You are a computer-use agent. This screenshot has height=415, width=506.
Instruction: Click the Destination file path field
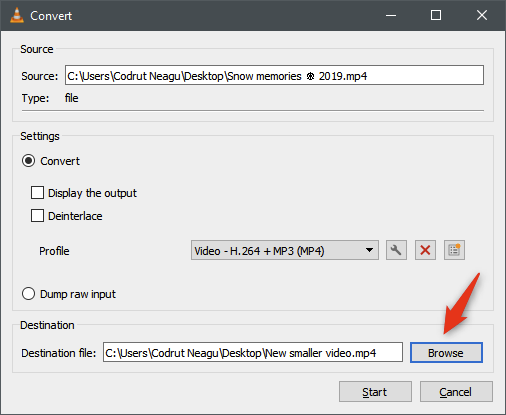click(x=253, y=352)
